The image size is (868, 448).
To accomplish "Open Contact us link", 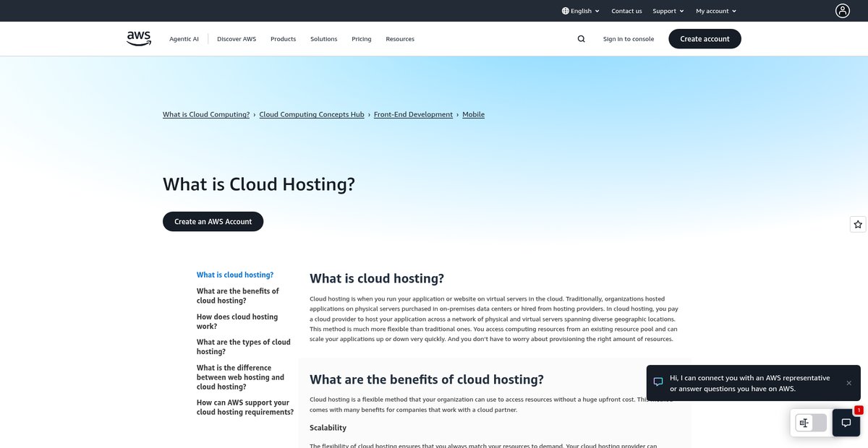I will tap(626, 11).
